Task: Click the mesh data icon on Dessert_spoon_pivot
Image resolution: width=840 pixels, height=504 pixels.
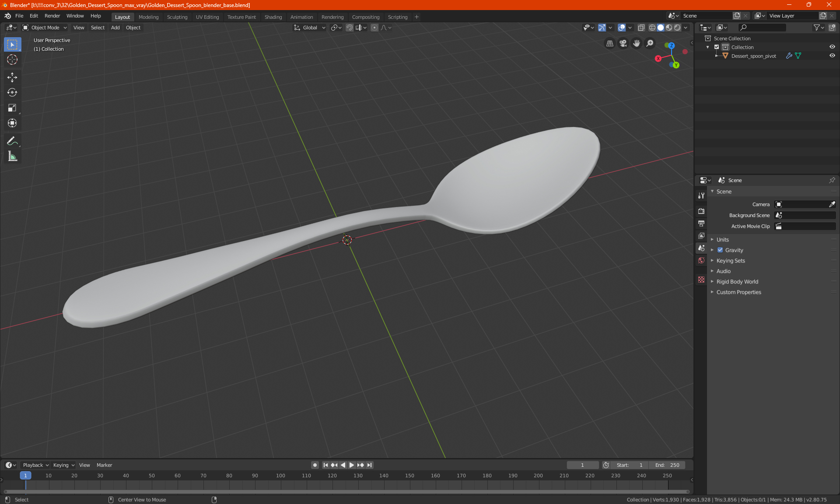Action: 798,56
